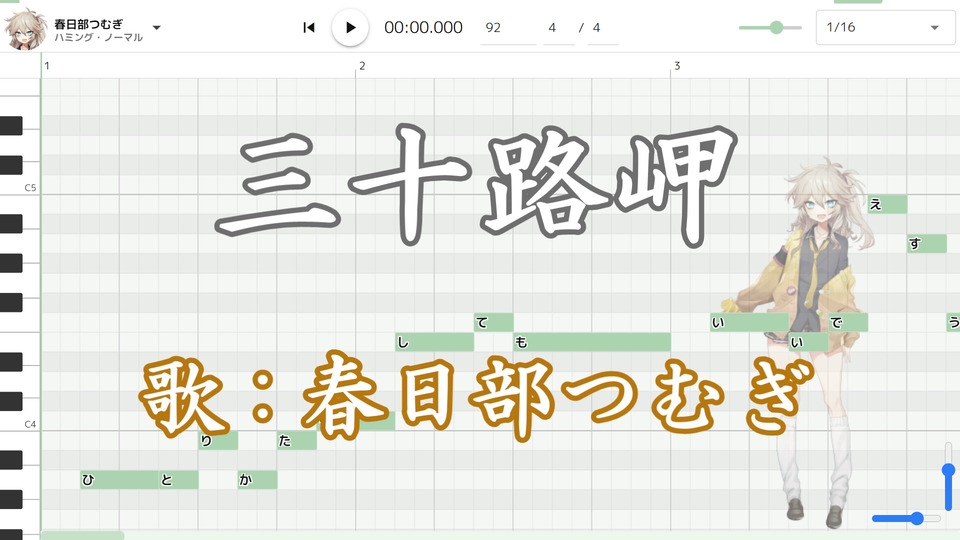Viewport: 960px width, 540px height.
Task: Select the note labeled て
Action: coord(493,323)
